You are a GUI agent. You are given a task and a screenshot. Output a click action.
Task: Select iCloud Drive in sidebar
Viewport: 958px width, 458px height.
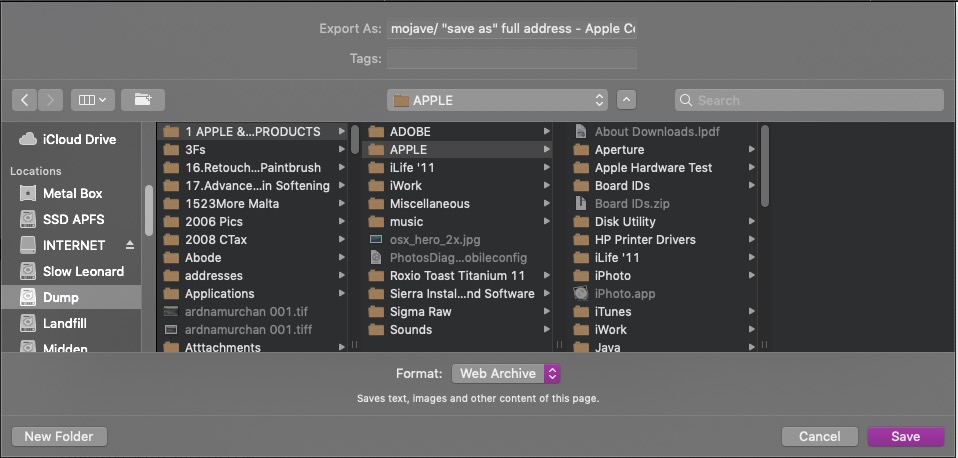tap(79, 139)
